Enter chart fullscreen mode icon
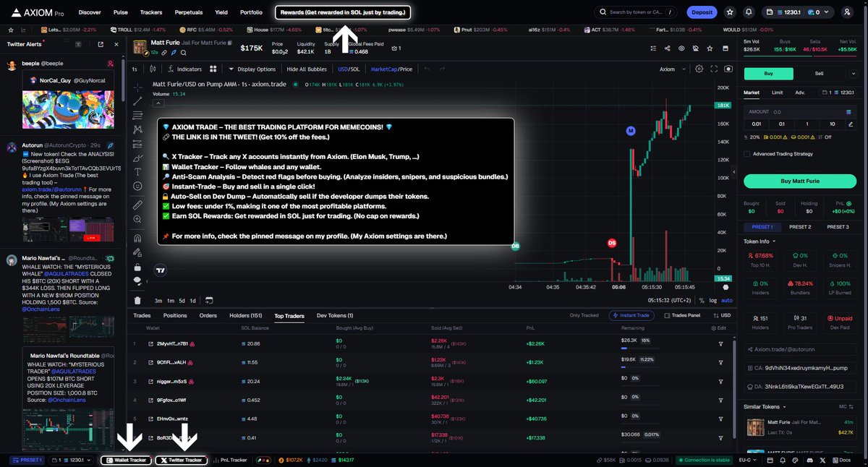Viewport: 868px width, 467px height. 713,69
